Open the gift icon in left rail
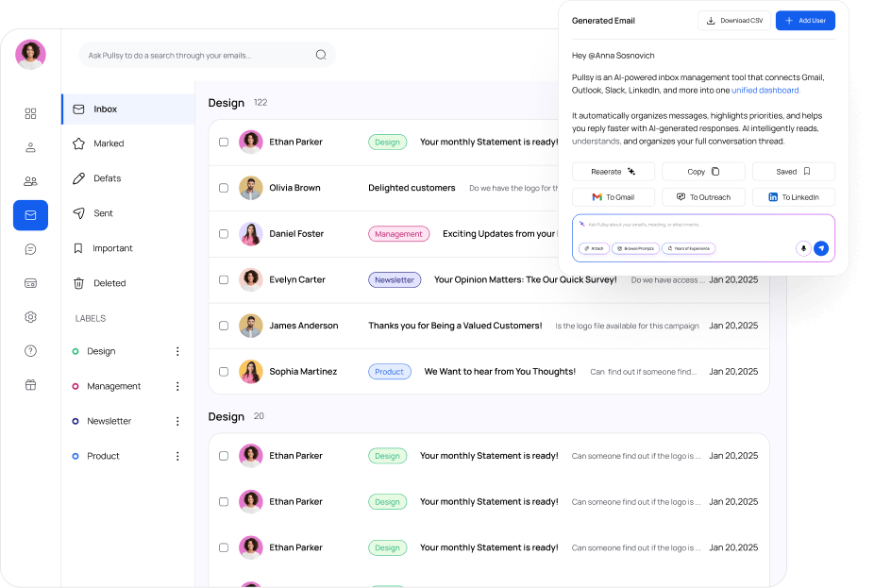 [x=30, y=385]
